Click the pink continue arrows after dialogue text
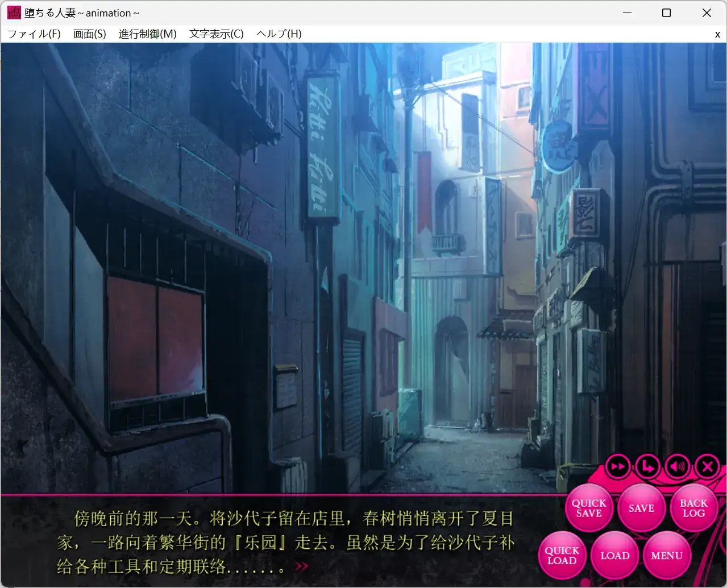 tap(302, 566)
